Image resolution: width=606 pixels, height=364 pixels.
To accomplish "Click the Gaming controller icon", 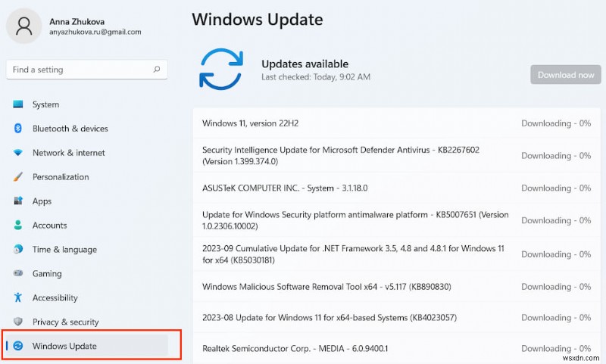I will point(17,273).
